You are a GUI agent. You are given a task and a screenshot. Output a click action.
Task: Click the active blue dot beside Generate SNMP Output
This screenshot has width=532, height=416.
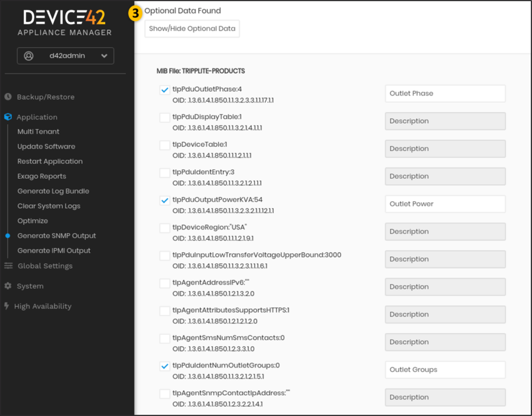[8, 235]
